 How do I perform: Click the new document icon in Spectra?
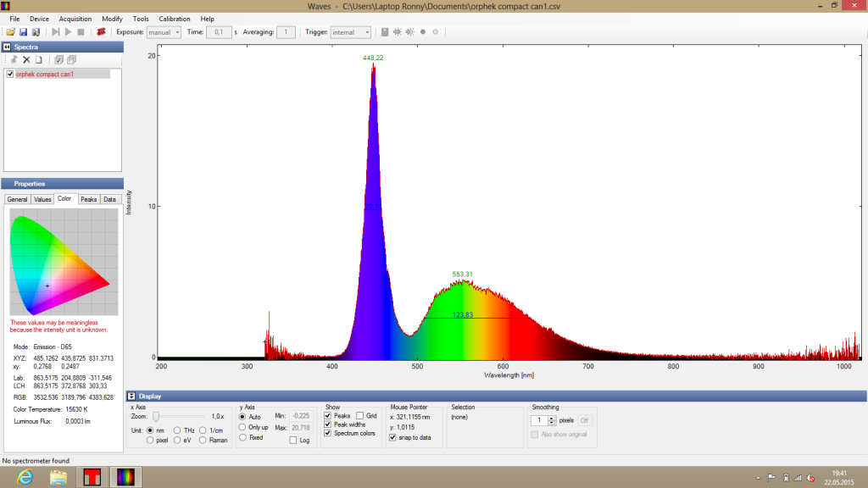click(x=39, y=60)
